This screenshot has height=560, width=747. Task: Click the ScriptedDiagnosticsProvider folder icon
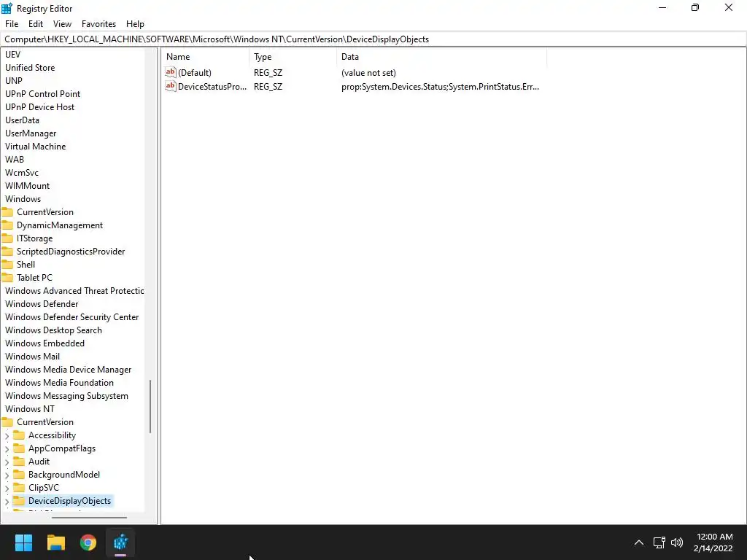pos(7,251)
